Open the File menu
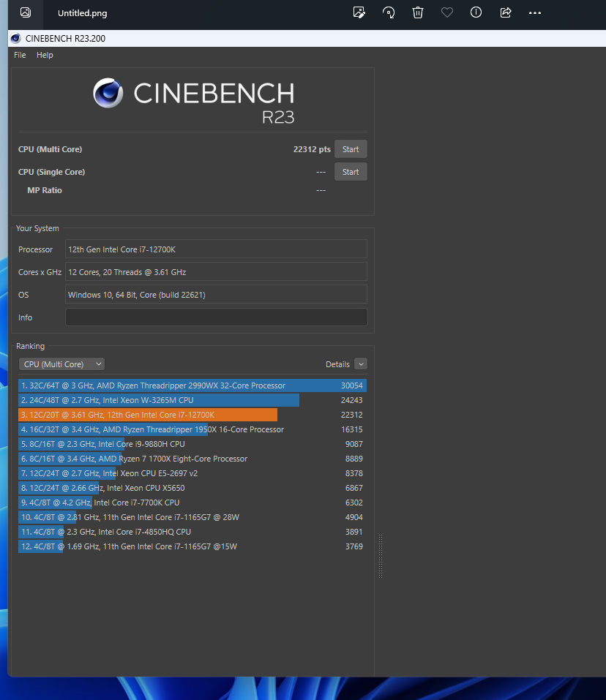Image resolution: width=606 pixels, height=700 pixels. pos(20,55)
